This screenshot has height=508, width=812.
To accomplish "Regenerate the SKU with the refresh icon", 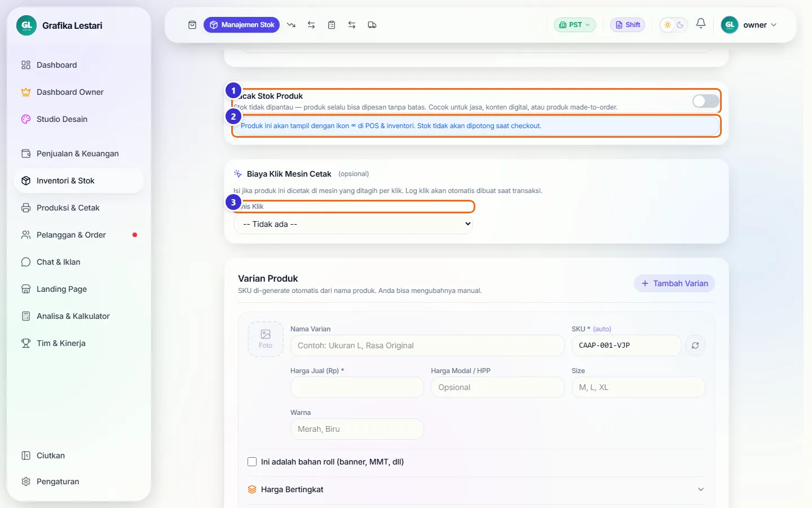I will (695, 345).
